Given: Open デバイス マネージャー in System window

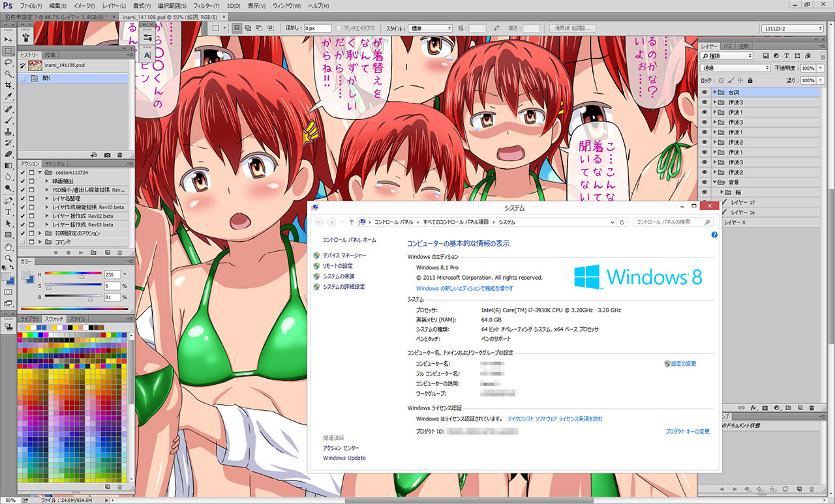Looking at the screenshot, I should click(x=344, y=256).
